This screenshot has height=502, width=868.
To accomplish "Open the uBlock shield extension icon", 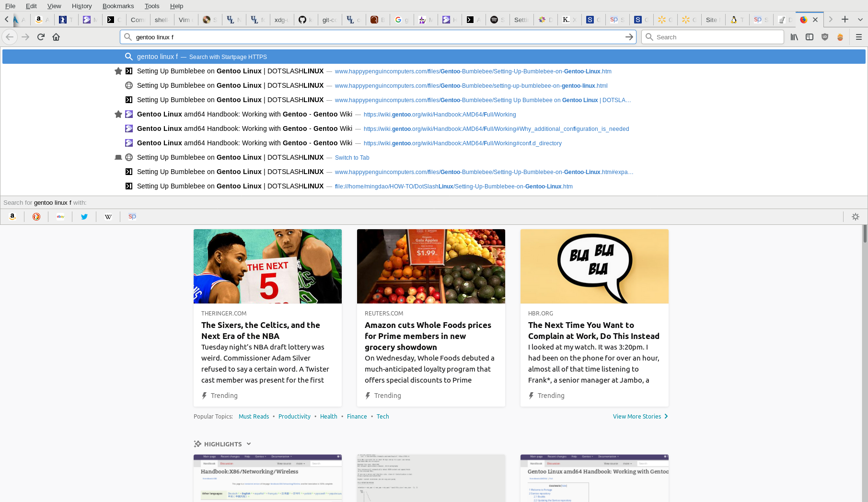I will [825, 37].
